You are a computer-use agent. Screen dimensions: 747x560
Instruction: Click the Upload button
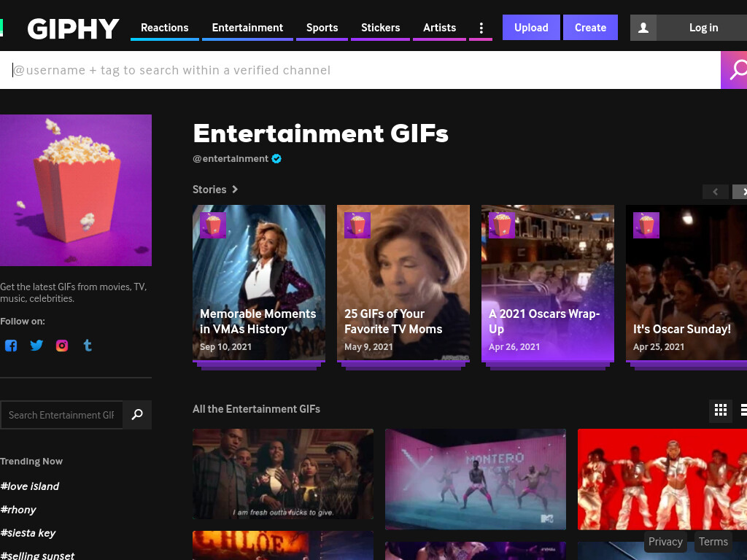[531, 28]
